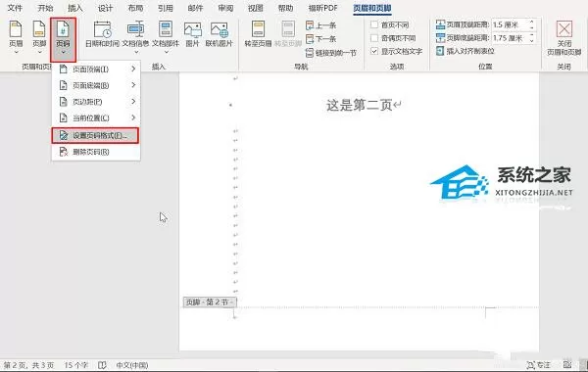Click 转至页眉 go to header icon
This screenshot has width=588, height=372.
[258, 34]
